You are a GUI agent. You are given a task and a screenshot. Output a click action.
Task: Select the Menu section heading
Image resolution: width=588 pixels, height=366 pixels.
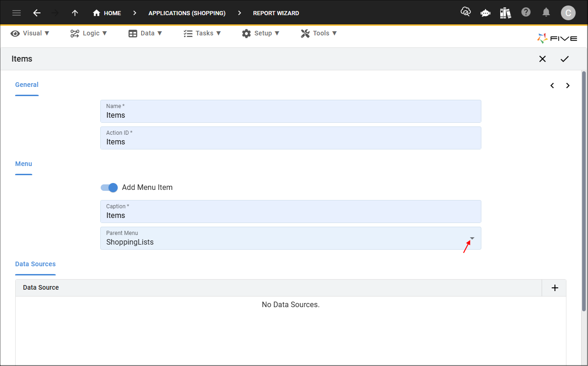[x=23, y=164]
